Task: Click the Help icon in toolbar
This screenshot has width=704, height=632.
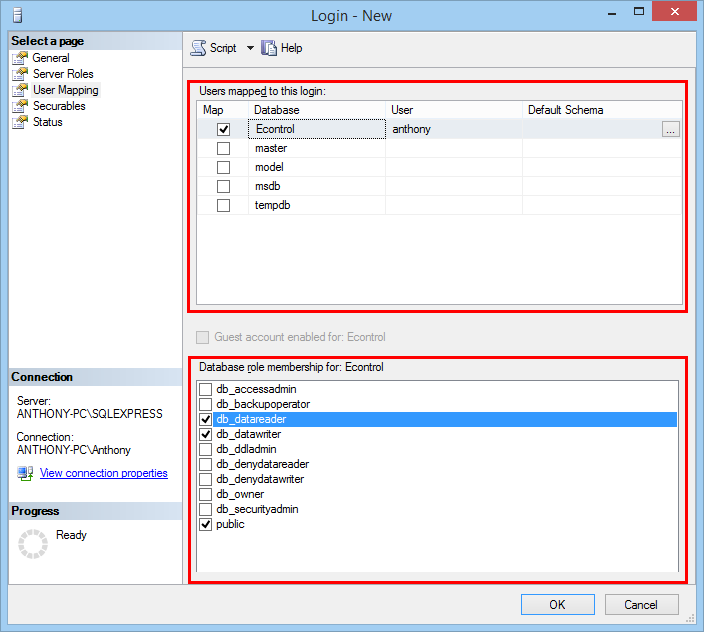Action: (x=269, y=48)
